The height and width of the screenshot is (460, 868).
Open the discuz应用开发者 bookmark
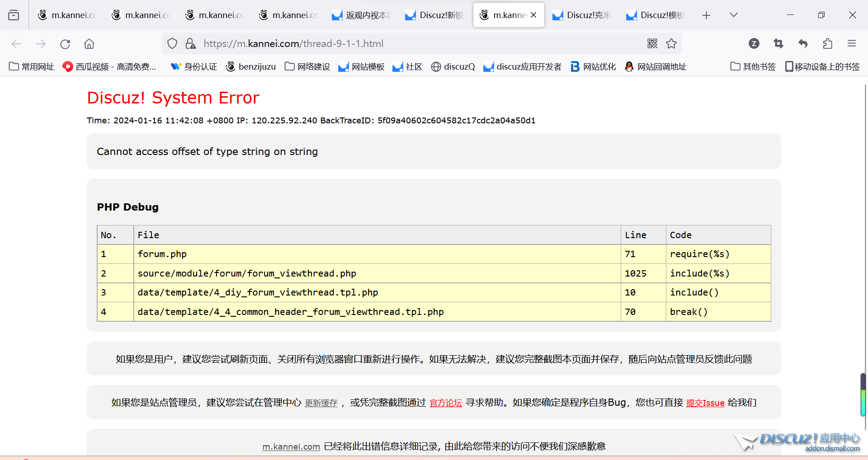[x=522, y=67]
